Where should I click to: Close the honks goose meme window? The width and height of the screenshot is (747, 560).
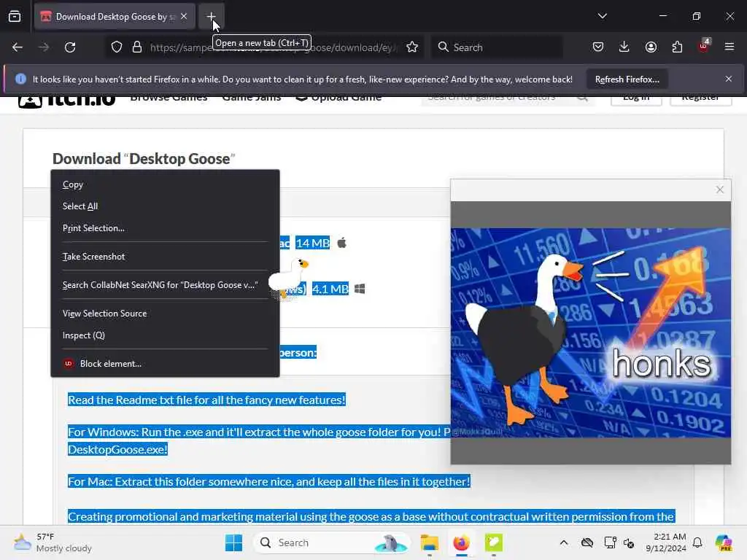click(x=720, y=190)
